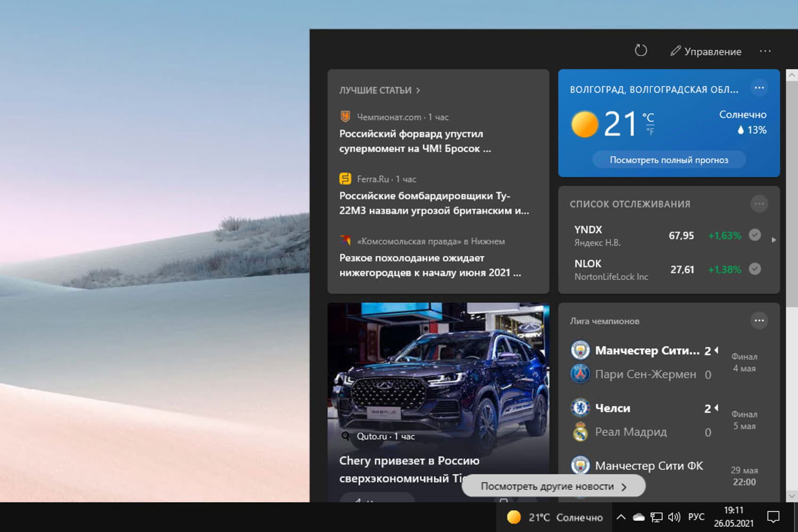Screen dimensions: 798x532
Task: Click the NLOK change +1,38%
Action: click(725, 269)
